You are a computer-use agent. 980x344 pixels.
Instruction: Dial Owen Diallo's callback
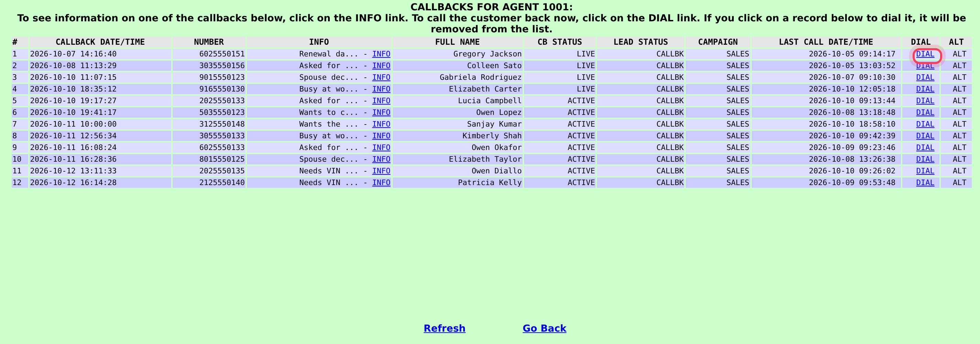[x=925, y=171]
